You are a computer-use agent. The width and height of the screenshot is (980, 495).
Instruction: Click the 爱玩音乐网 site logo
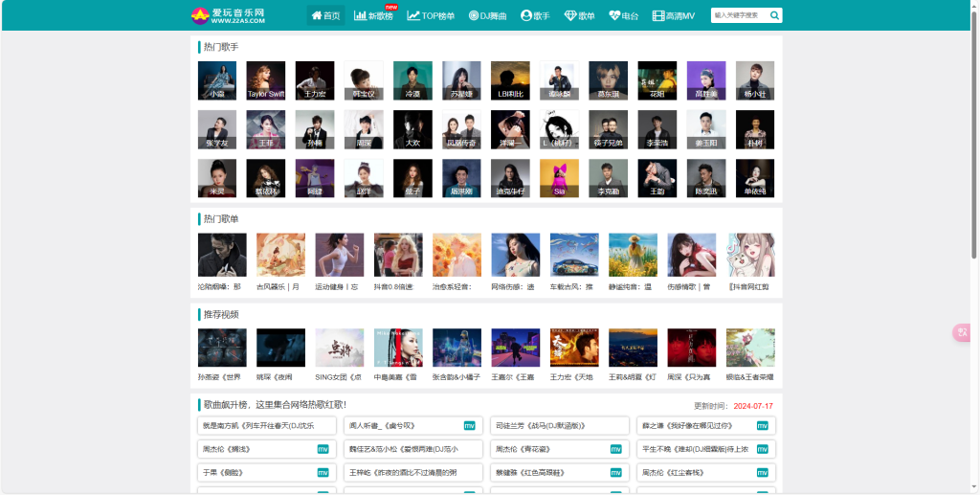point(228,15)
